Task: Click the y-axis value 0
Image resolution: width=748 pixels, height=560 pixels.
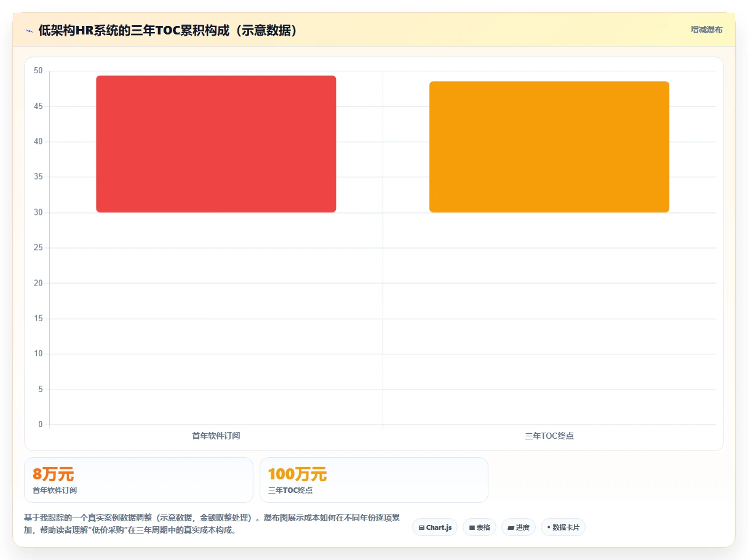Action: point(41,425)
